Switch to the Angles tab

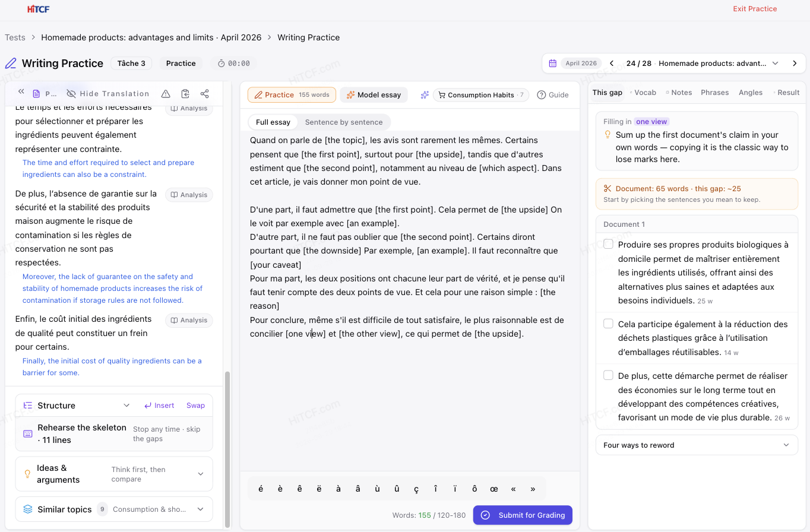pyautogui.click(x=751, y=93)
